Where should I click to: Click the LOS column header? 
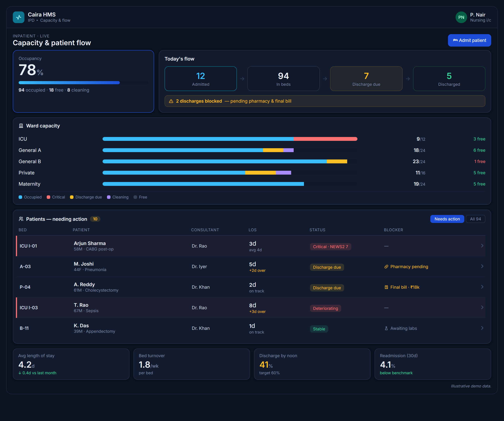252,230
